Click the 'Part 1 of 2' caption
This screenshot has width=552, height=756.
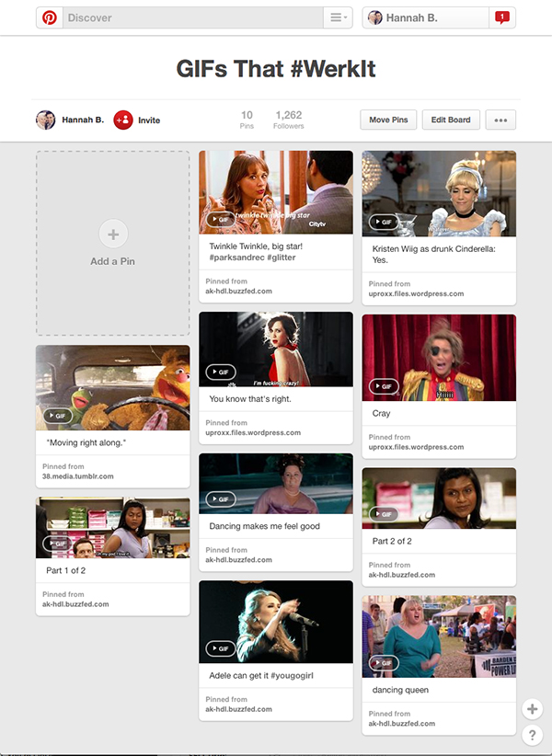tap(65, 570)
